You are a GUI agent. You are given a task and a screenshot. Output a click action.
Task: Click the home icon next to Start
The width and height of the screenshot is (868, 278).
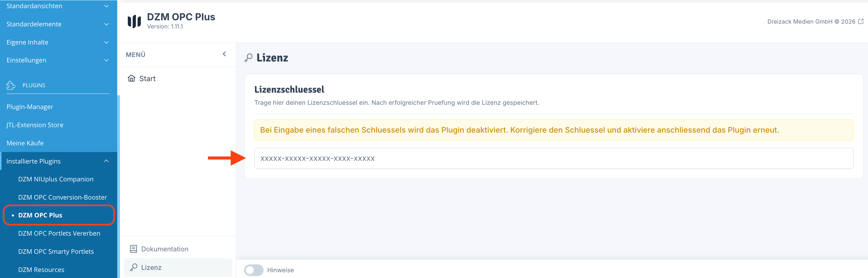(x=131, y=78)
